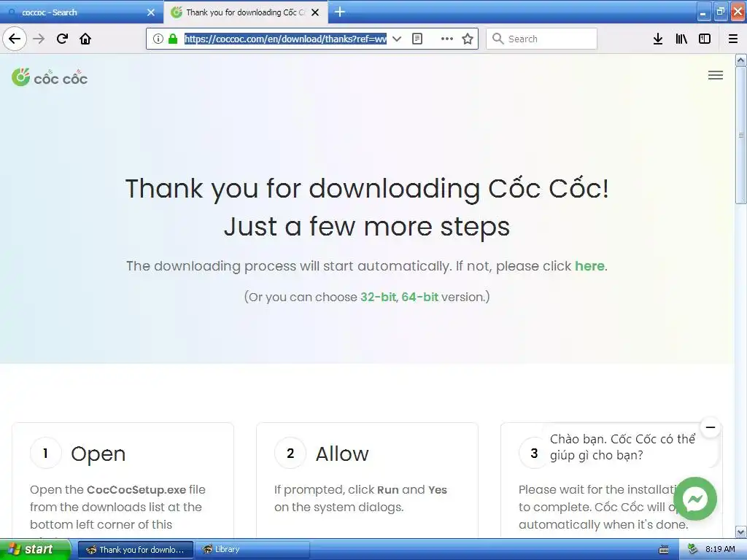Image resolution: width=747 pixels, height=560 pixels.
Task: Minimize the chat greeting popup
Action: click(711, 427)
